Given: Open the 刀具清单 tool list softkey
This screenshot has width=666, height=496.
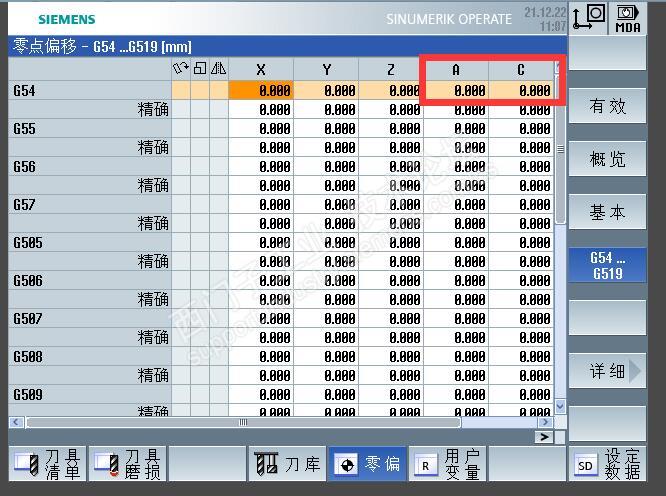Looking at the screenshot, I should click(47, 464).
